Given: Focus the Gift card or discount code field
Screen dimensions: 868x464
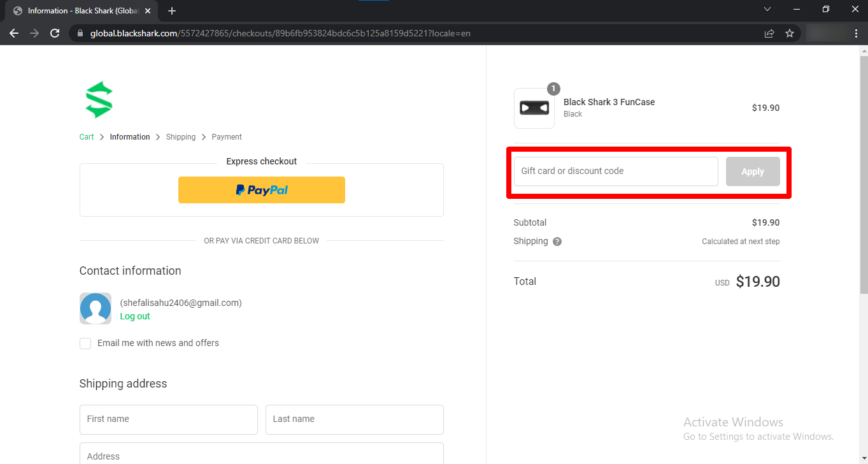Looking at the screenshot, I should pyautogui.click(x=616, y=171).
